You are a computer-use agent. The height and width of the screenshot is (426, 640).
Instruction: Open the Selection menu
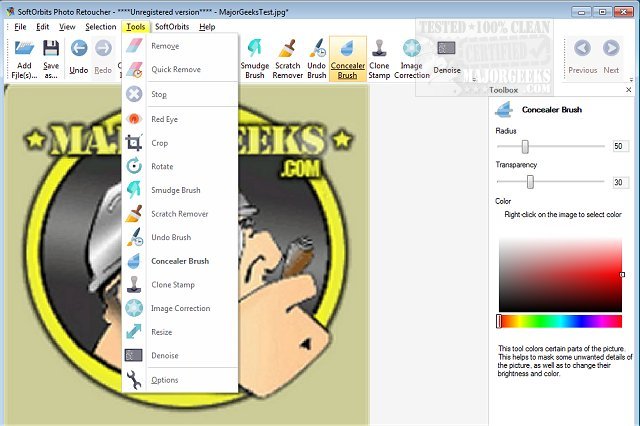[100, 27]
